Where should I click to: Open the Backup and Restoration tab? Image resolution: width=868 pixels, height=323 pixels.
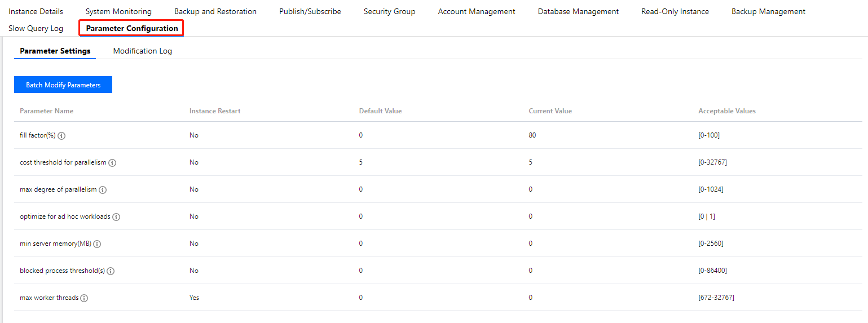point(215,11)
